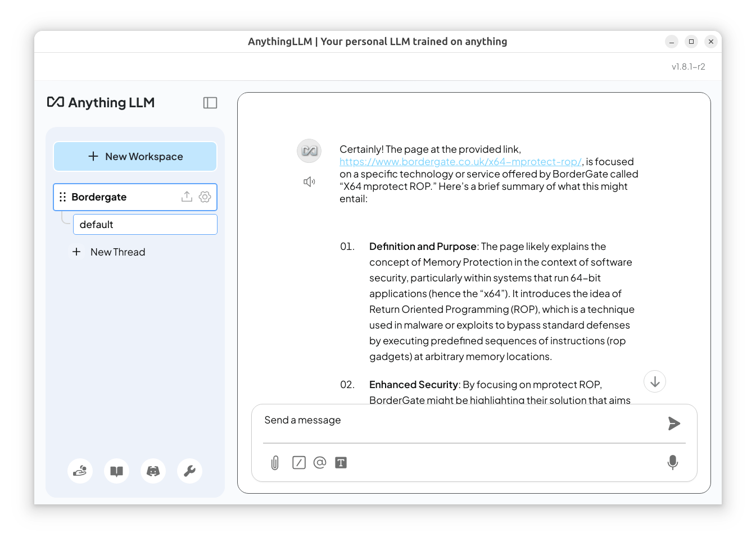Screen dimensions: 756x542
Task: Select the default thread
Action: coord(145,225)
